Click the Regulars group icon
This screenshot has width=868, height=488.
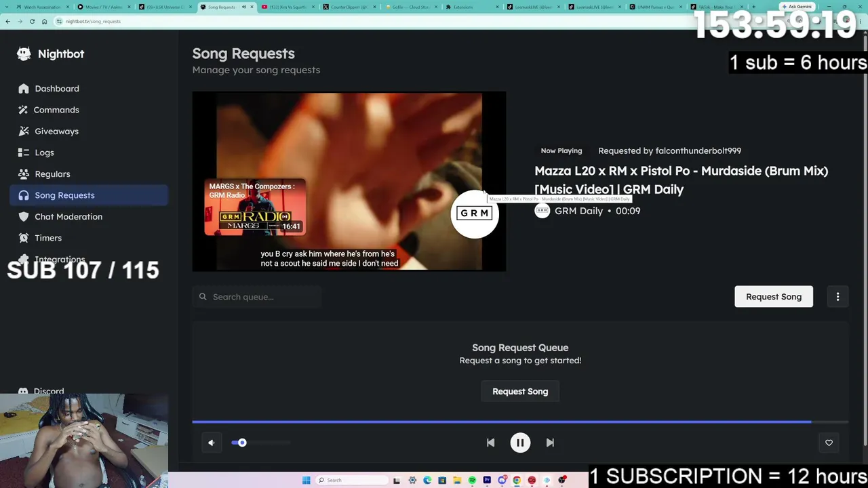coord(24,174)
